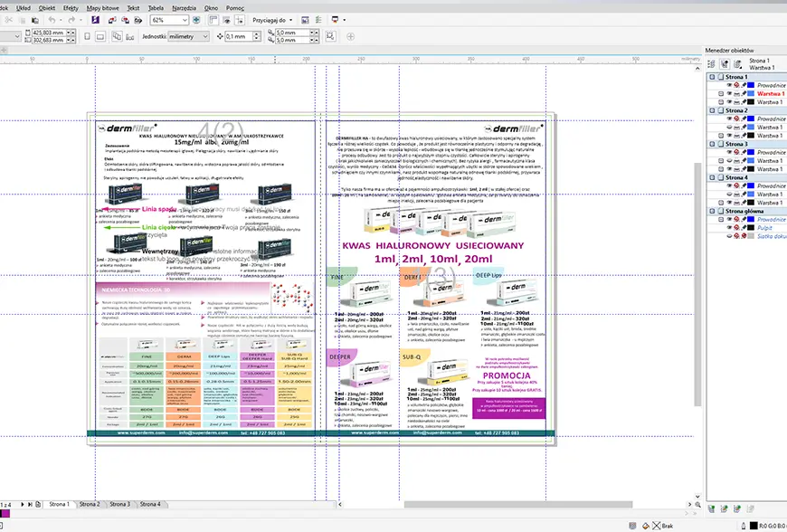
Task: Open the Pomoc menu
Action: [x=235, y=8]
